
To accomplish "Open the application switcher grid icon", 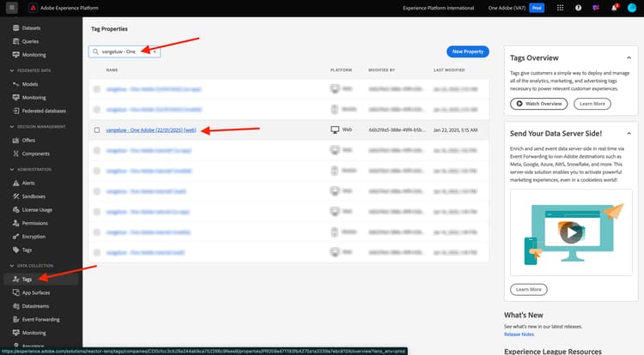I will (560, 8).
